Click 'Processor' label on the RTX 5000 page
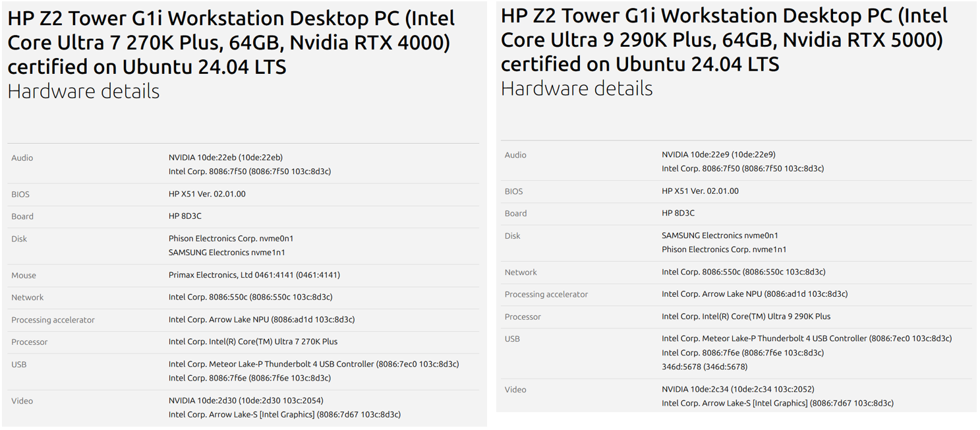The height and width of the screenshot is (430, 980). click(523, 317)
